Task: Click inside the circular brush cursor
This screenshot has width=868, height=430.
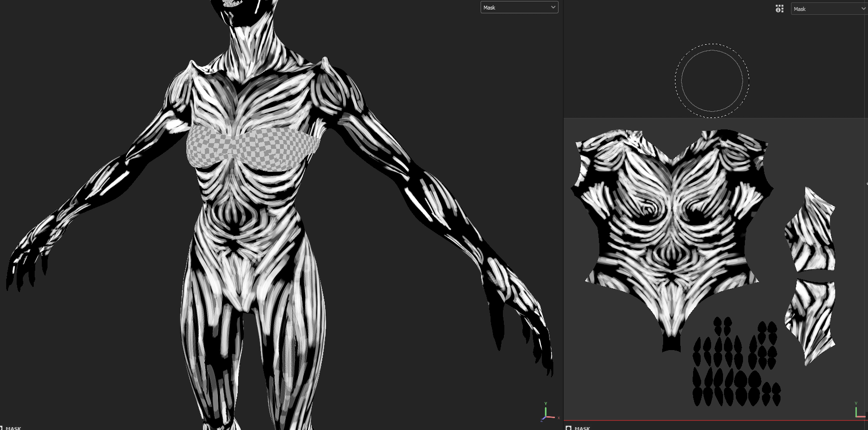Action: click(712, 81)
